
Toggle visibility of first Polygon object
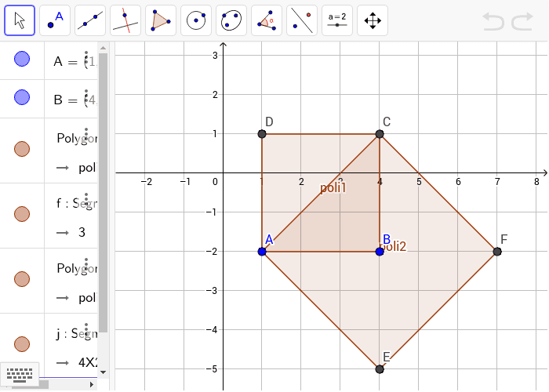pyautogui.click(x=22, y=149)
